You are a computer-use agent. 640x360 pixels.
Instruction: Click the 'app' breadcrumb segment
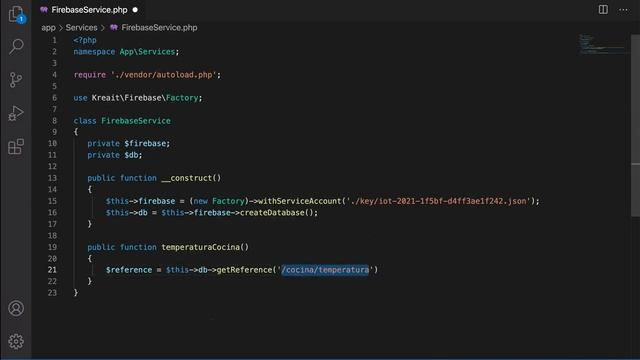click(x=48, y=28)
